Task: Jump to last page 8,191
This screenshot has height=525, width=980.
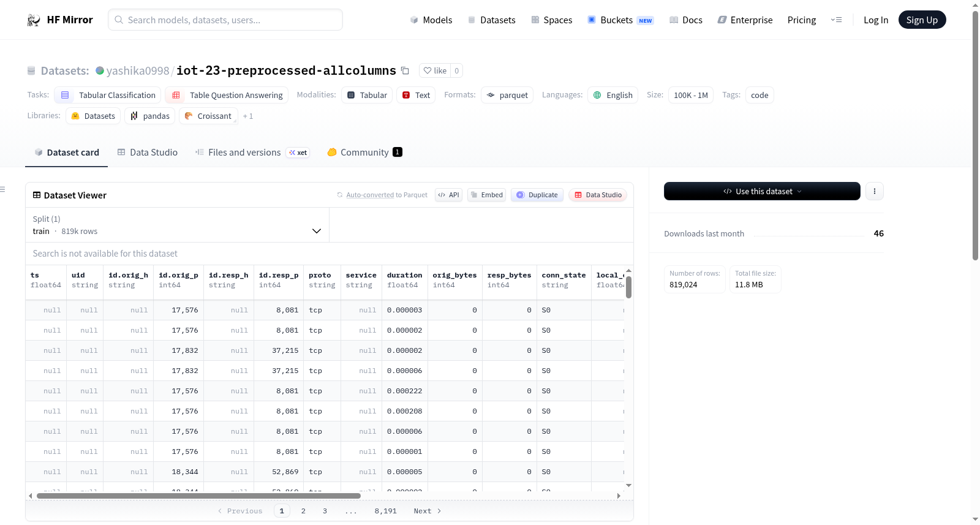Action: 386,511
